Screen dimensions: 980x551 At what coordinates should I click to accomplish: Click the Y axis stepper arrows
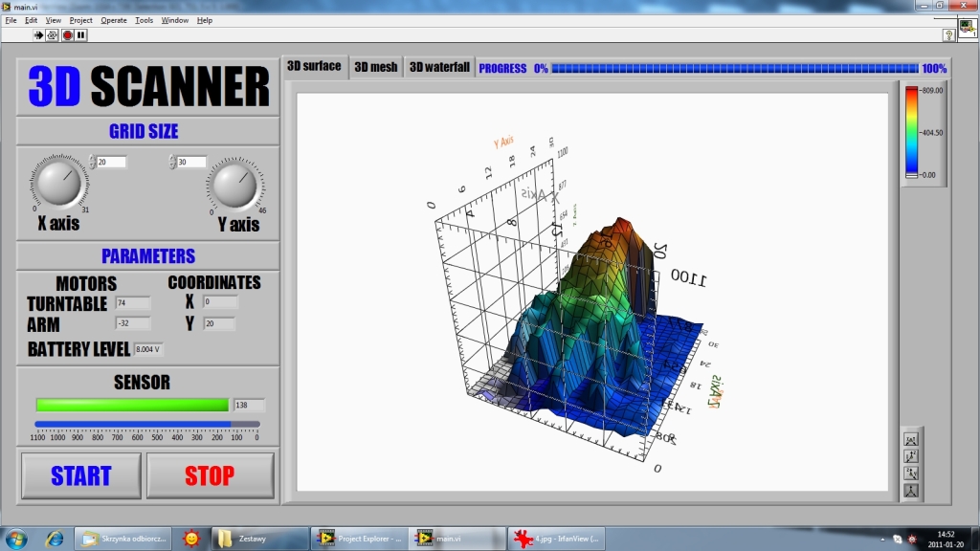(172, 162)
